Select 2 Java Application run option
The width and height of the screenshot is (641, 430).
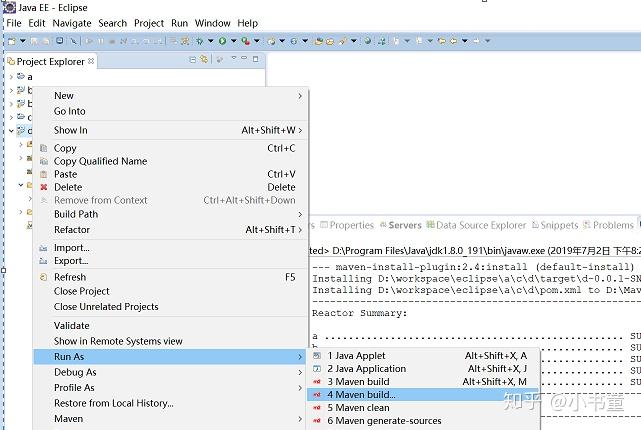coord(423,369)
